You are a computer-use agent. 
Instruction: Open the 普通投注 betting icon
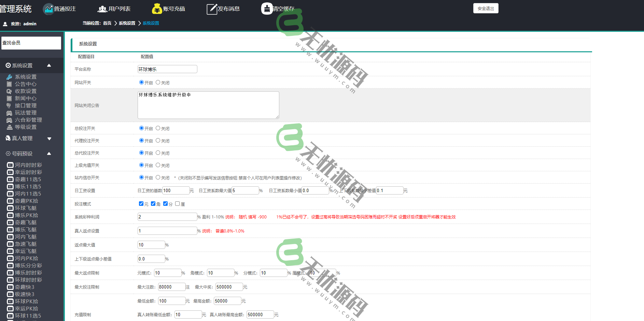click(48, 9)
